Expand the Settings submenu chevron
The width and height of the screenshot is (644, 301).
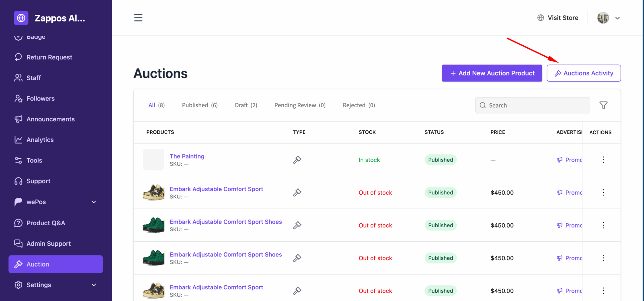(94, 285)
